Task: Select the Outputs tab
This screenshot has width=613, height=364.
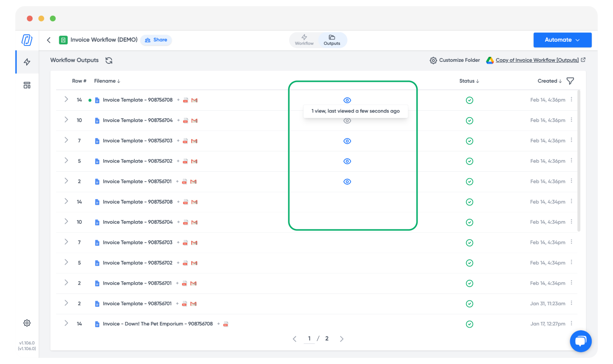Action: [332, 40]
